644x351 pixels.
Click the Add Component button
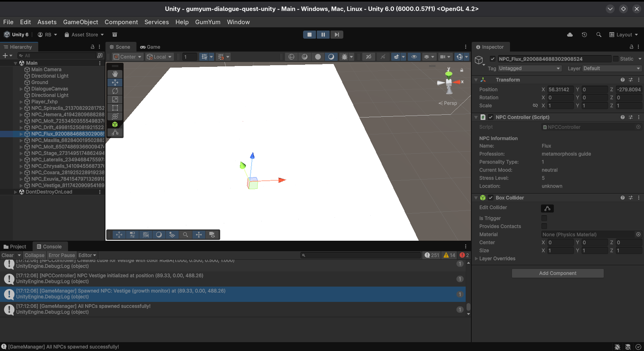(x=557, y=273)
